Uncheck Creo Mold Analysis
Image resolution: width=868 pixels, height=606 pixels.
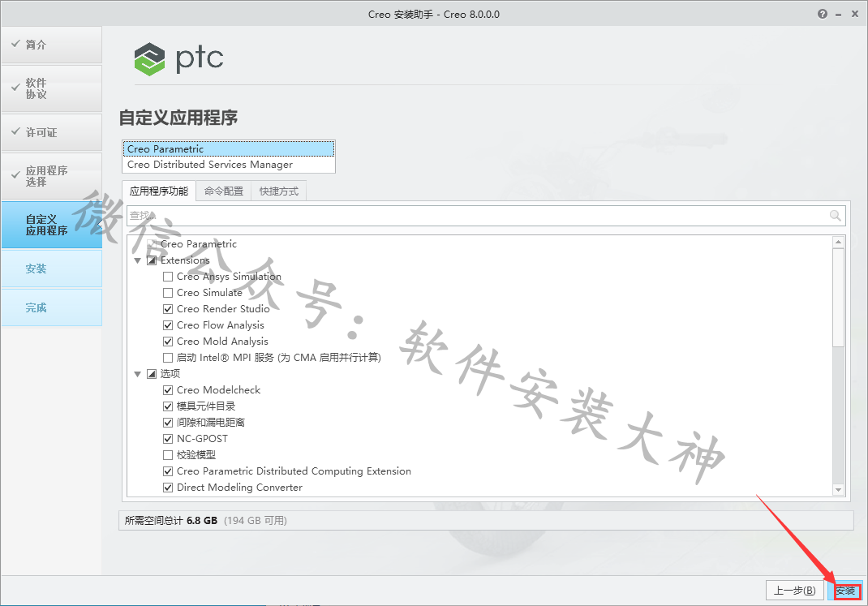pyautogui.click(x=168, y=342)
